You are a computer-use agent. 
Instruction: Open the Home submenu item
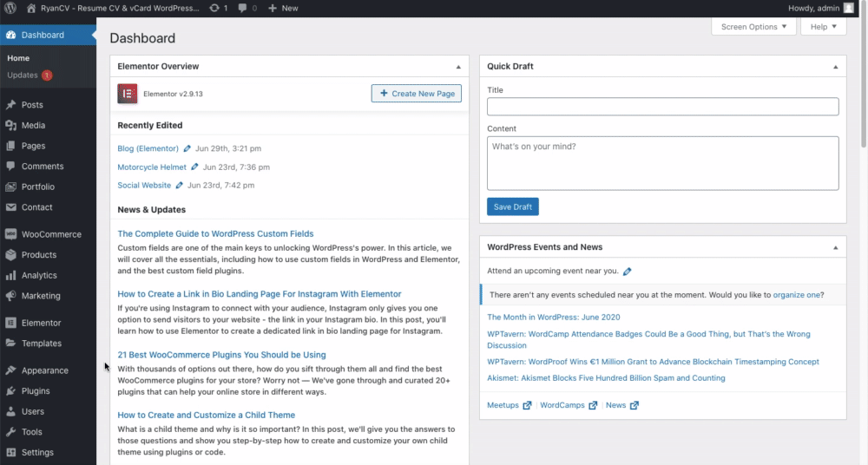point(18,58)
